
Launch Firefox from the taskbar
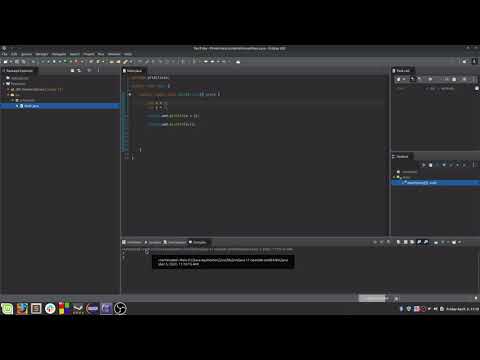coord(22,309)
